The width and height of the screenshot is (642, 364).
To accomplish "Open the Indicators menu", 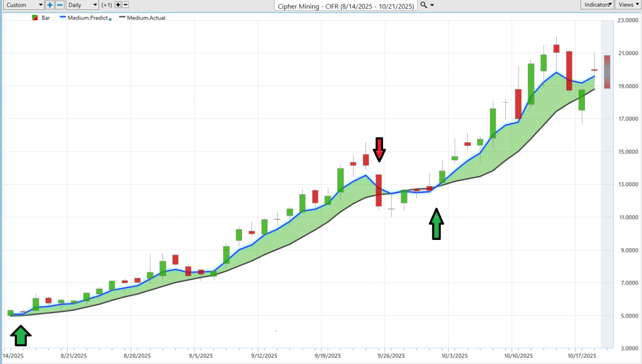I will tap(596, 5).
